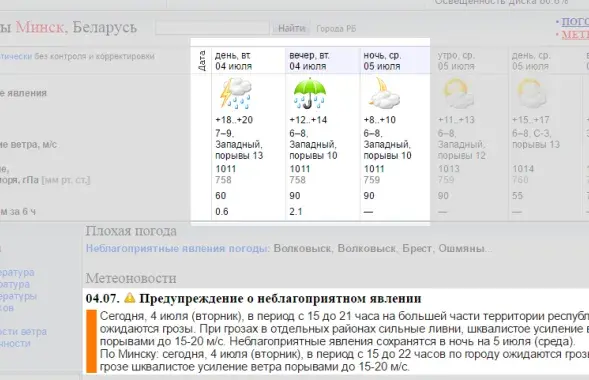Click temperature value +12..+14

(308, 120)
